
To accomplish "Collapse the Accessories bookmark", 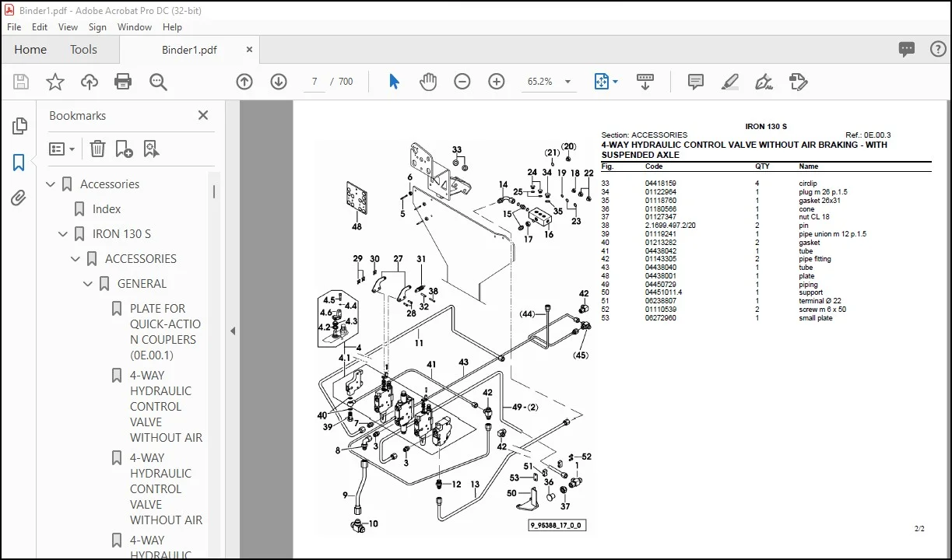I will (x=51, y=184).
